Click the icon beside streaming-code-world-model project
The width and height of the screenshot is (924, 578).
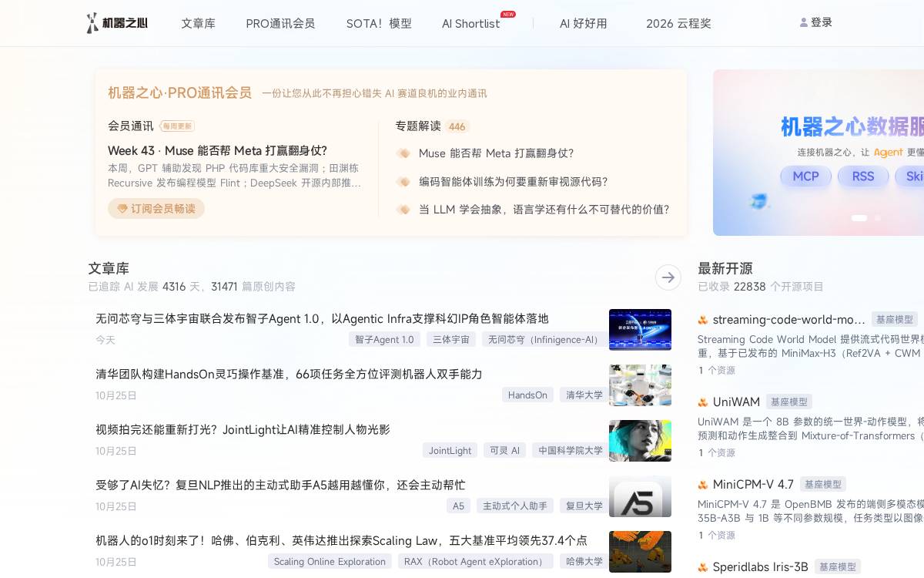point(703,320)
